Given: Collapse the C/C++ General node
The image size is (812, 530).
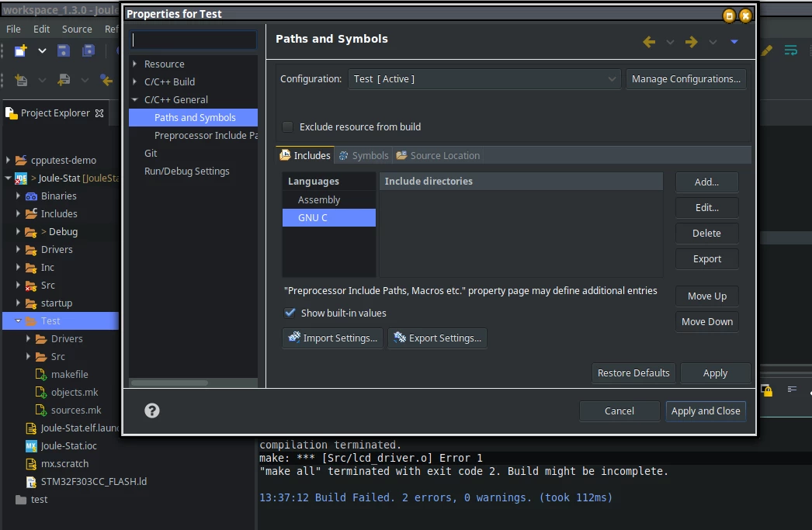Looking at the screenshot, I should coord(134,99).
